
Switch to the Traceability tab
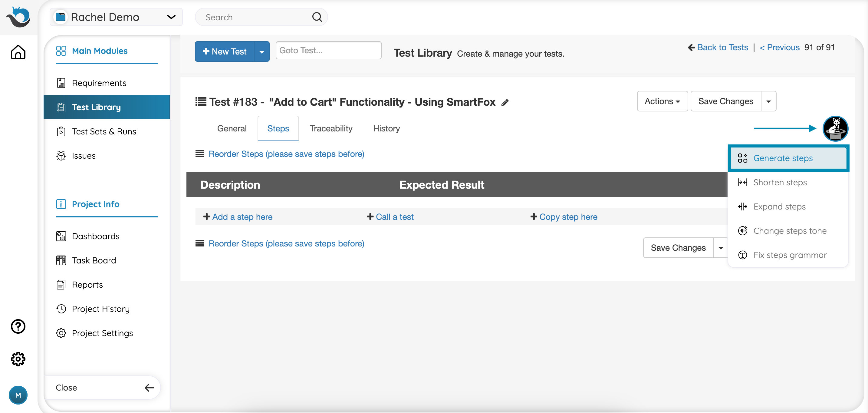(330, 128)
